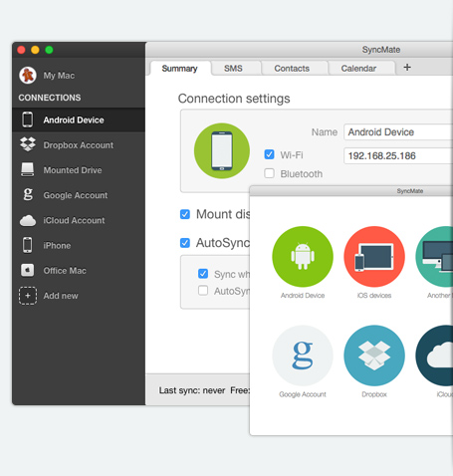Viewport: 453px width, 476px height.
Task: Uncheck the Sync when checkbox
Action: click(x=203, y=274)
